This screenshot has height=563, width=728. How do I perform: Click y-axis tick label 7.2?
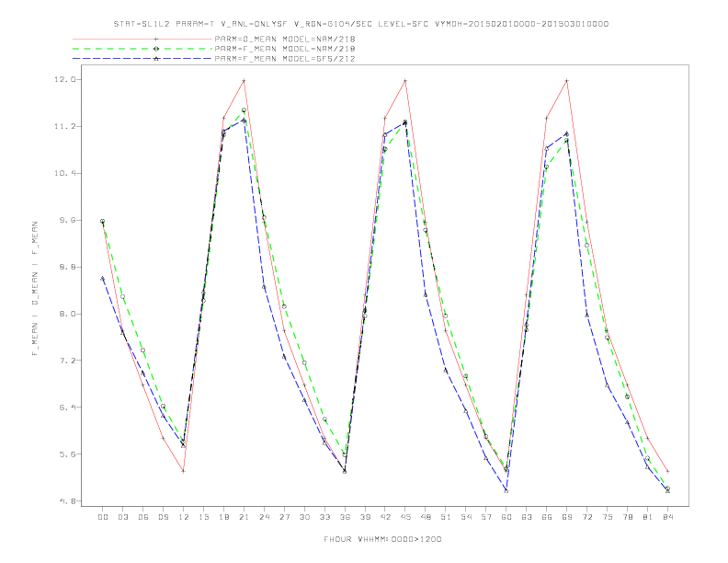[67, 361]
